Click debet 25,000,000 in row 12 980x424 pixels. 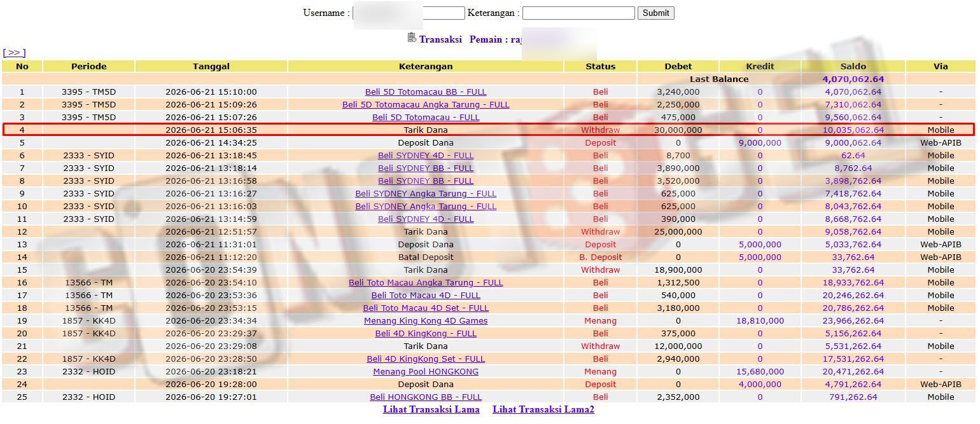pyautogui.click(x=678, y=231)
